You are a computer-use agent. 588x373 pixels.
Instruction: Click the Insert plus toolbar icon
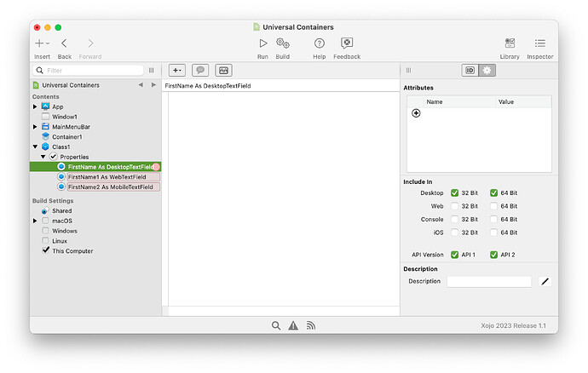point(39,43)
